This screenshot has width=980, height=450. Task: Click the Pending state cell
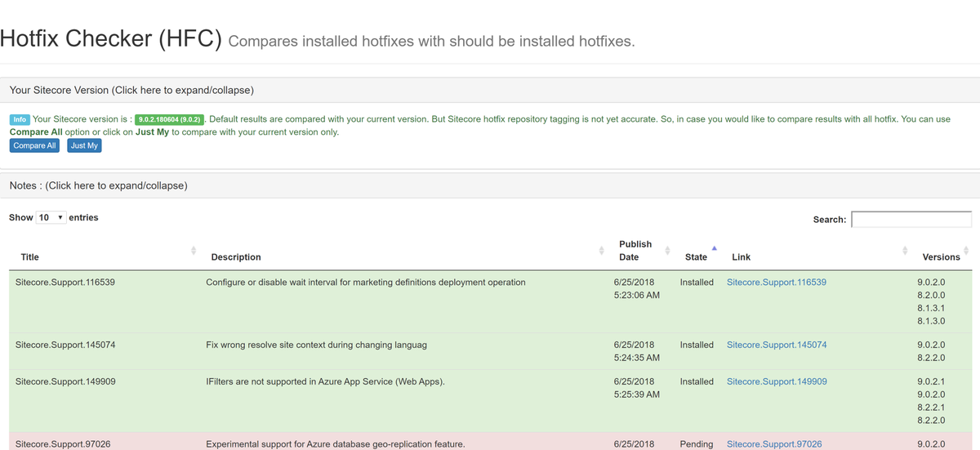coord(696,444)
